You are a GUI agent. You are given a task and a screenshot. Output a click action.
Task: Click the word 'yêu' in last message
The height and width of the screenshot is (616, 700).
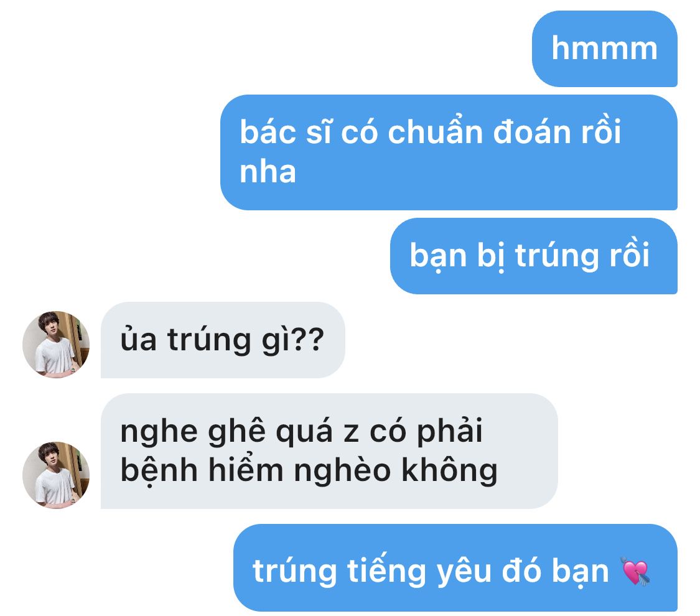point(464,571)
